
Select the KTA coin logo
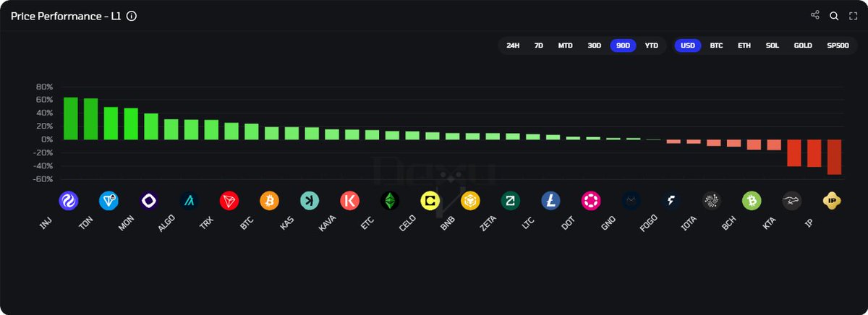click(792, 201)
